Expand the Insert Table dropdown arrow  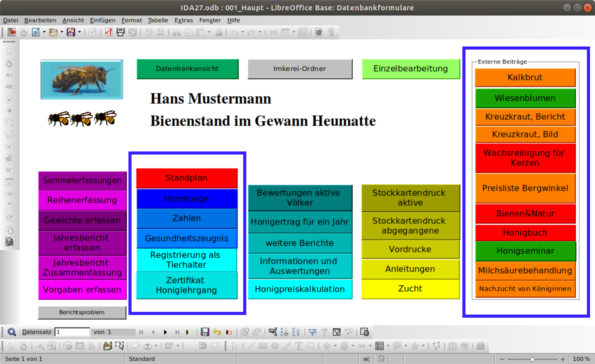294,32
